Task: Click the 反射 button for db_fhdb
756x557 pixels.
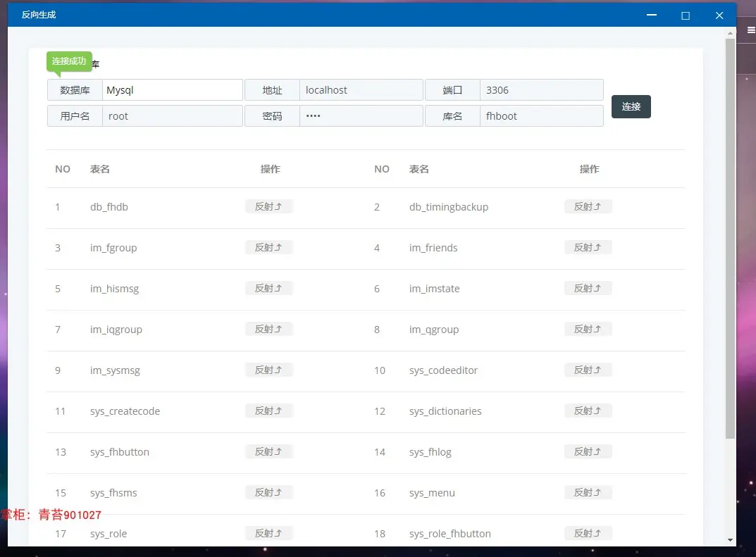Action: [x=268, y=207]
